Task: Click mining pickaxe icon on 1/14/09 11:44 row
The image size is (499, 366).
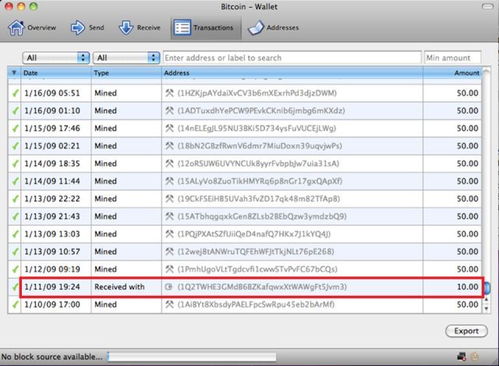Action: (169, 181)
